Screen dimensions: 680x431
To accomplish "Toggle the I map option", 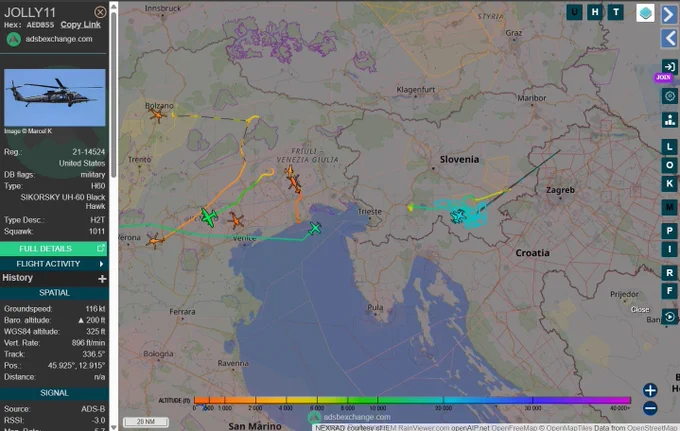I will coord(670,249).
